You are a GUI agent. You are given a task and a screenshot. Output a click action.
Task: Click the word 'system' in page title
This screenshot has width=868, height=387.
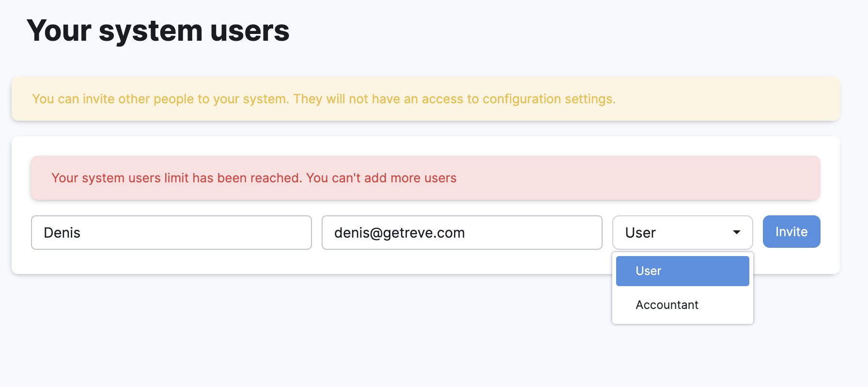click(x=150, y=31)
